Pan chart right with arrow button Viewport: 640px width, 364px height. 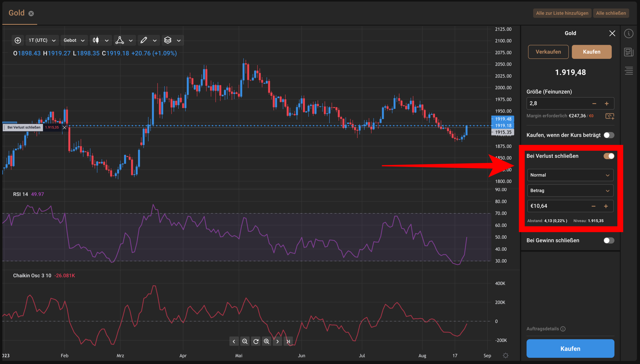point(278,341)
